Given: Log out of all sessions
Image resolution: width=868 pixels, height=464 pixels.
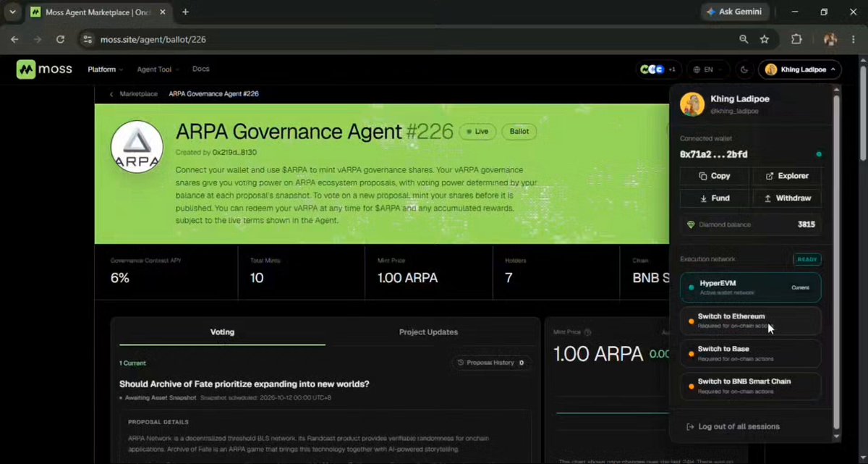Looking at the screenshot, I should [733, 426].
